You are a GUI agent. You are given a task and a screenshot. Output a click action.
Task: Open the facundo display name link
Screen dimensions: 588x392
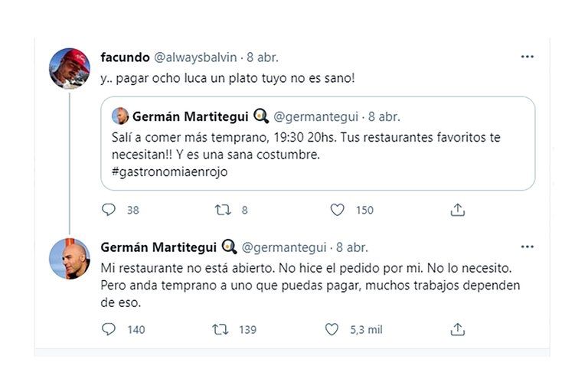(125, 57)
